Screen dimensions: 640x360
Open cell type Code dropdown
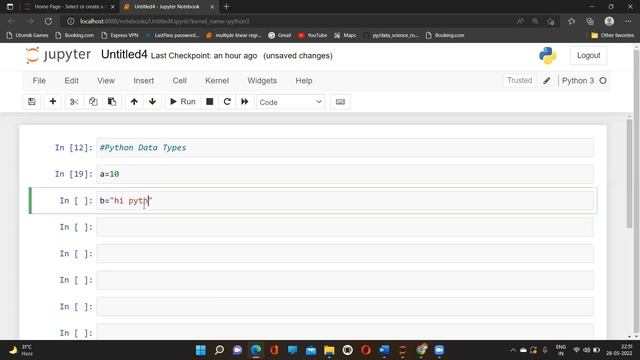click(290, 102)
